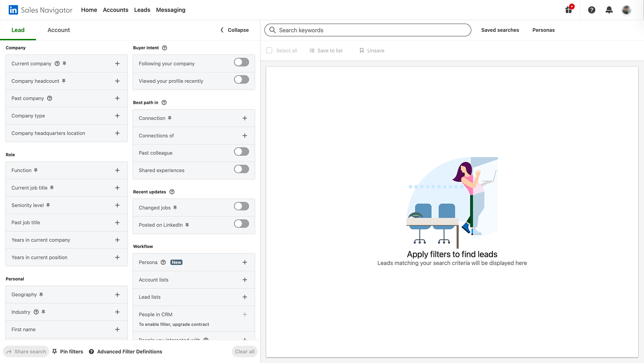Image resolution: width=644 pixels, height=363 pixels.
Task: Click the LinkedIn Sales Navigator logo
Action: pyautogui.click(x=40, y=9)
